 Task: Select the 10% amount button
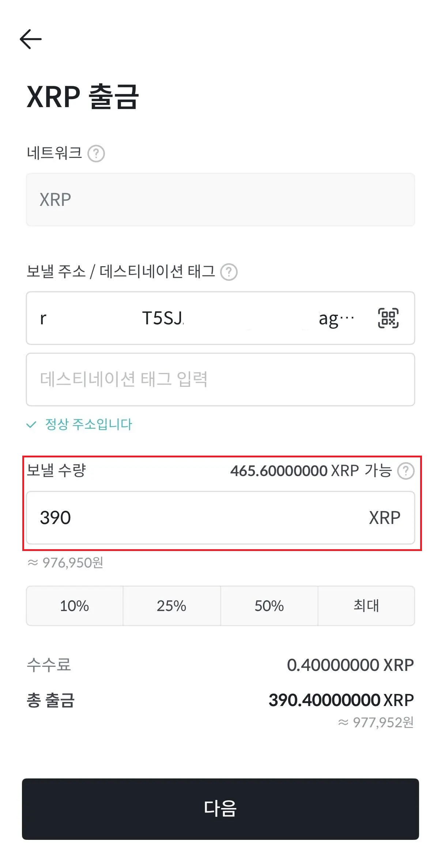(x=75, y=606)
